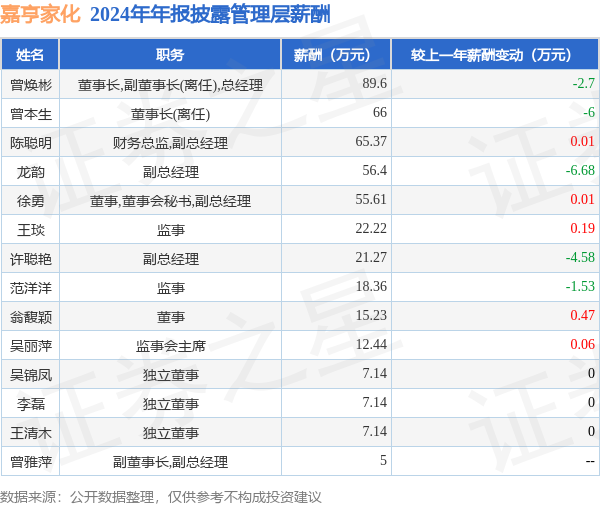This screenshot has width=600, height=506.
Task: Select the name 曾焕彬
Action: 31,85
